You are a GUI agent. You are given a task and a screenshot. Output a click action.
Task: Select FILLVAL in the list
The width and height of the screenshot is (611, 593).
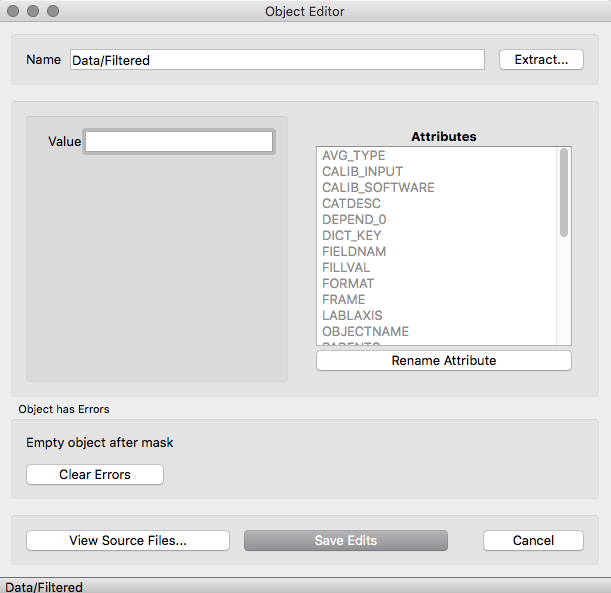(346, 268)
